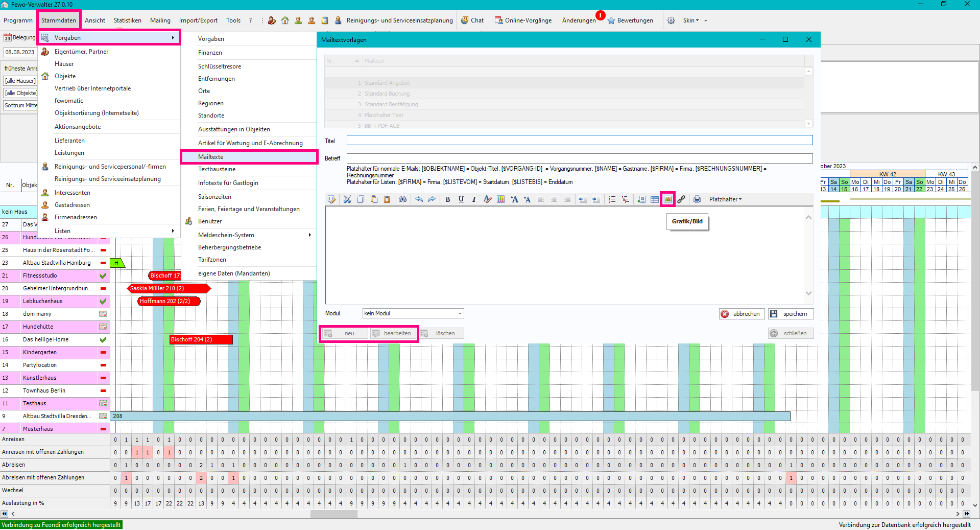Align text right in mail editor
This screenshot has width=980, height=530.
(x=567, y=199)
